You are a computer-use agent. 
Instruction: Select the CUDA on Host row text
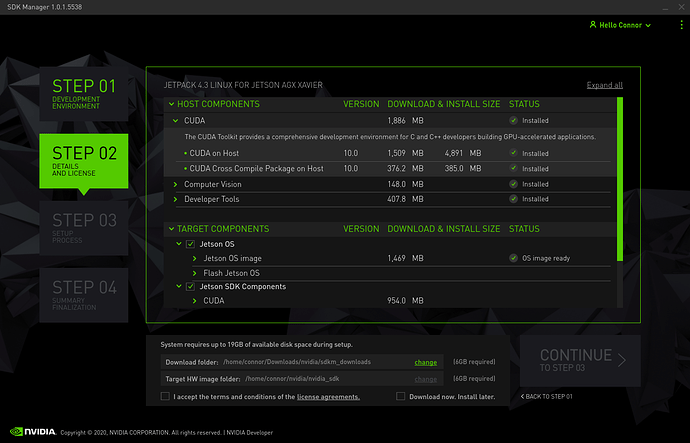coord(214,153)
